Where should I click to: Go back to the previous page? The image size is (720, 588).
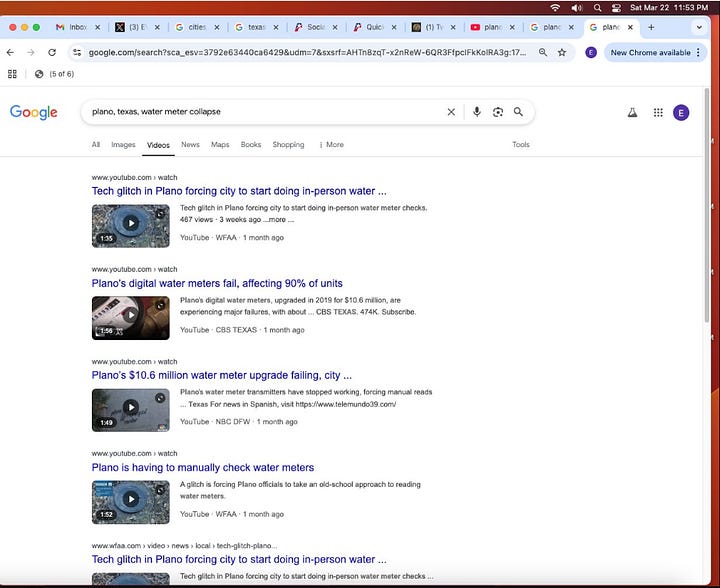(10, 52)
